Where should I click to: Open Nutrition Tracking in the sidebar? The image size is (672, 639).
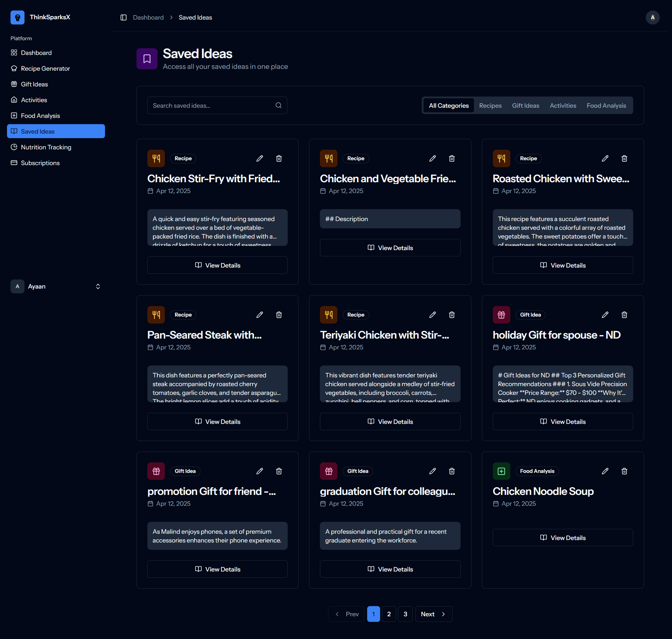(x=46, y=147)
